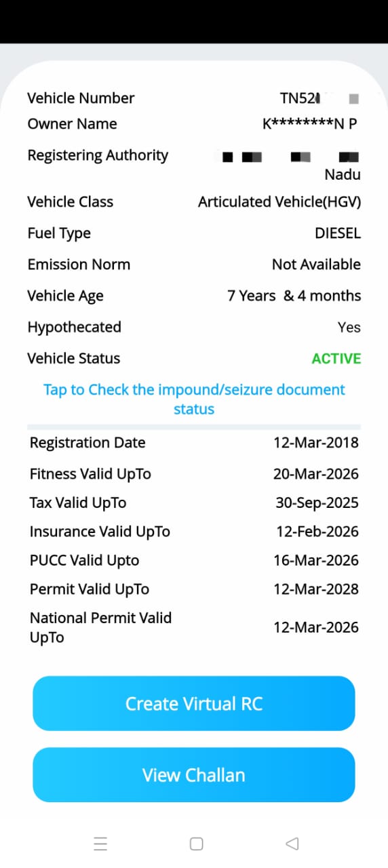This screenshot has width=388, height=868.
Task: Tap the Android home square icon
Action: tap(197, 844)
